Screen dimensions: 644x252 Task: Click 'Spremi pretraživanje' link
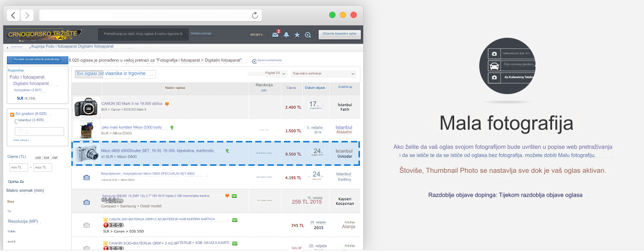[270, 61]
